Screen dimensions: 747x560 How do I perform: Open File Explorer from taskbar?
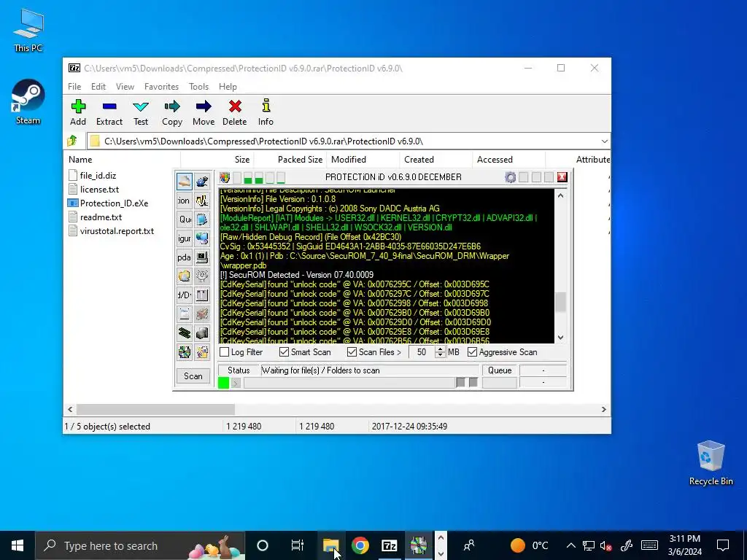click(x=331, y=545)
